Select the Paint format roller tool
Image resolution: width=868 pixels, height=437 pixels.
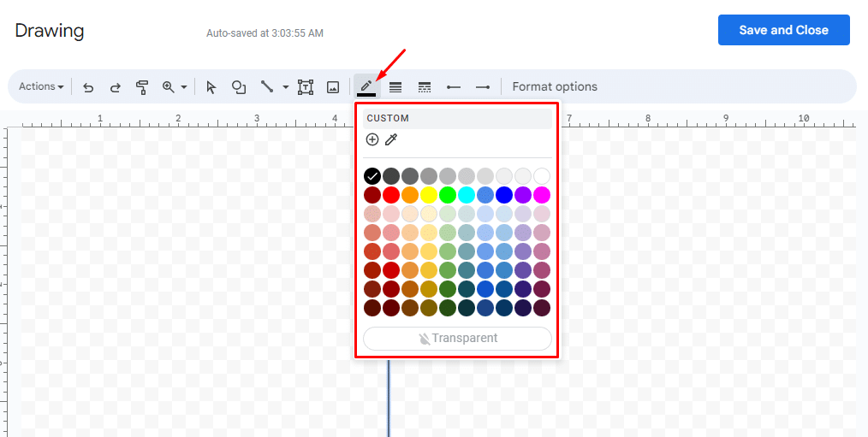click(142, 86)
